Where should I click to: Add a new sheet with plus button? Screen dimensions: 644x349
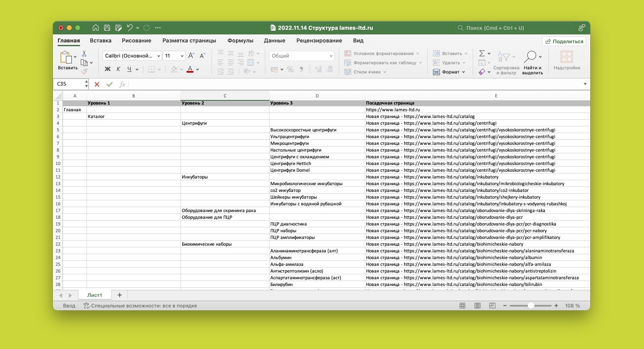click(x=120, y=295)
